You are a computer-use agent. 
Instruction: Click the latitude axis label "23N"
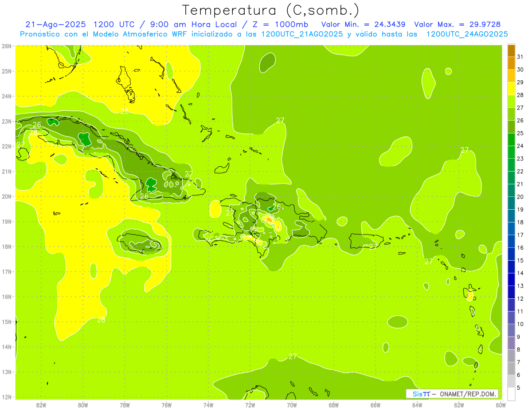tap(6, 121)
